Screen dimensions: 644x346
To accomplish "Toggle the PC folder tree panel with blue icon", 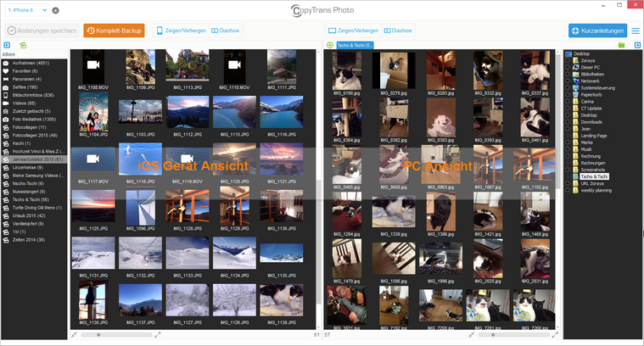I will 636,44.
